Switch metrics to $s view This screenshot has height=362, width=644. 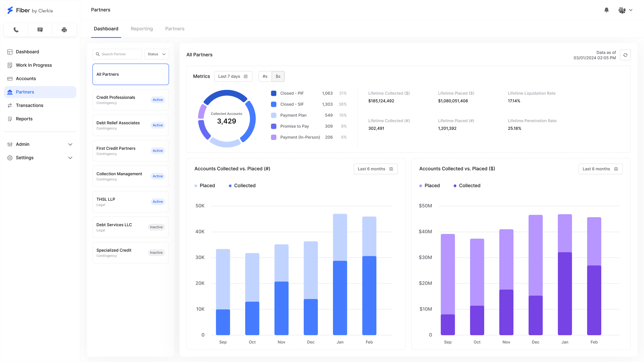coord(278,76)
